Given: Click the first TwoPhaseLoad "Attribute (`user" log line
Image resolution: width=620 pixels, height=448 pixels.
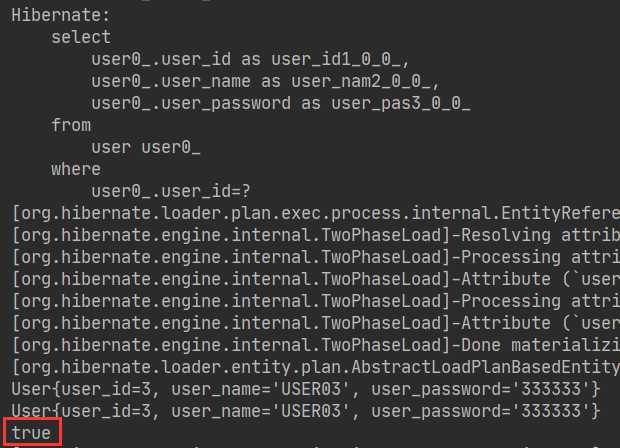Looking at the screenshot, I should [316, 280].
